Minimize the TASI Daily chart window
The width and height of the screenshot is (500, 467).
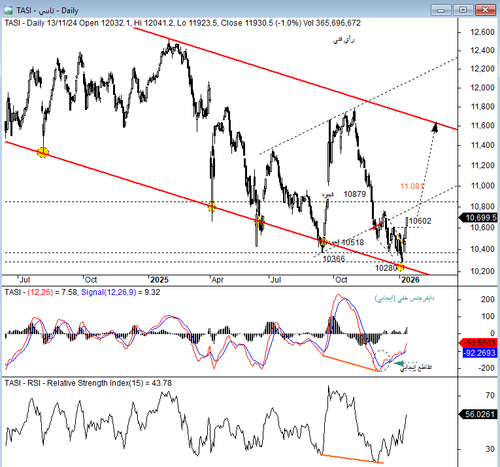pyautogui.click(x=441, y=10)
